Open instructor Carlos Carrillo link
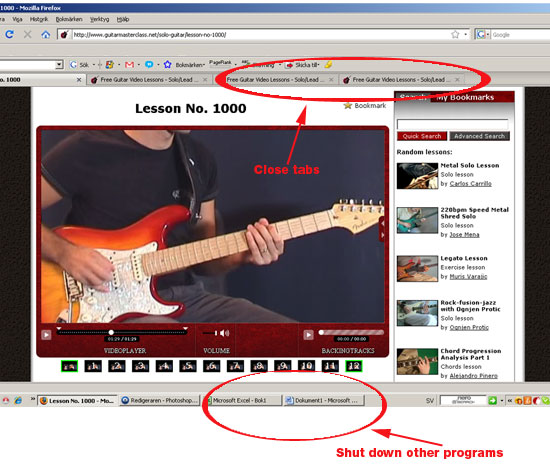 click(470, 183)
